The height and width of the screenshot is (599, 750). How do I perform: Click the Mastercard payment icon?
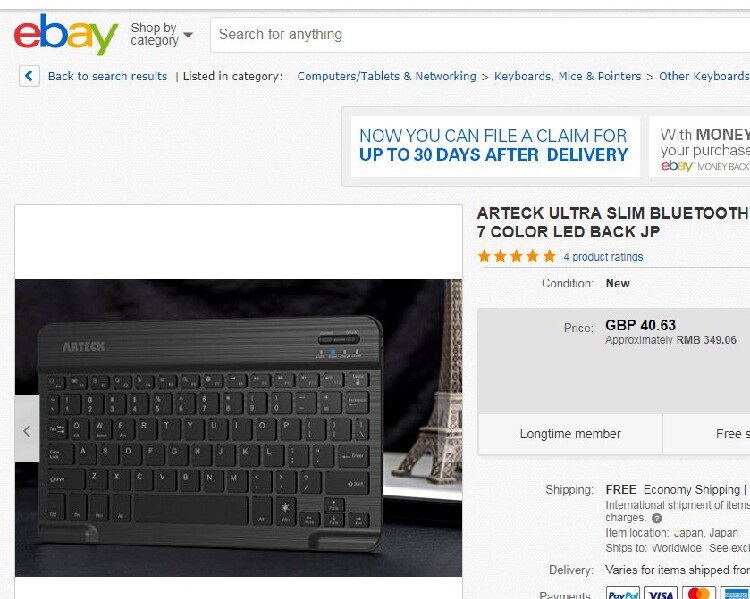pos(699,593)
